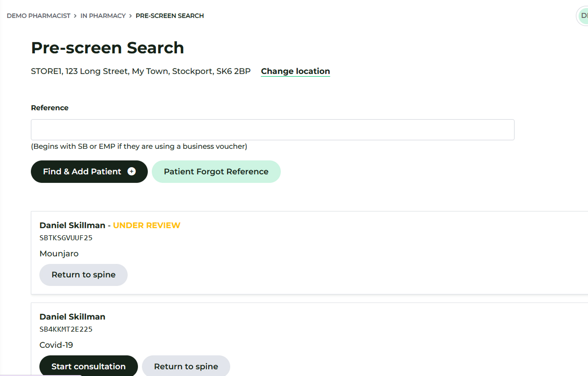Go to the DEMO PHARMACIST breadcrumb
This screenshot has width=588, height=376.
coord(39,16)
